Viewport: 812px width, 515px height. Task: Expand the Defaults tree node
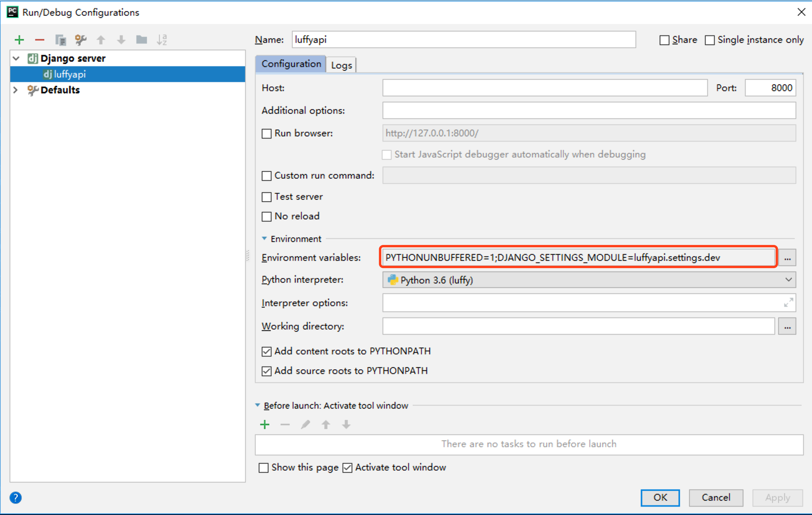[x=16, y=90]
